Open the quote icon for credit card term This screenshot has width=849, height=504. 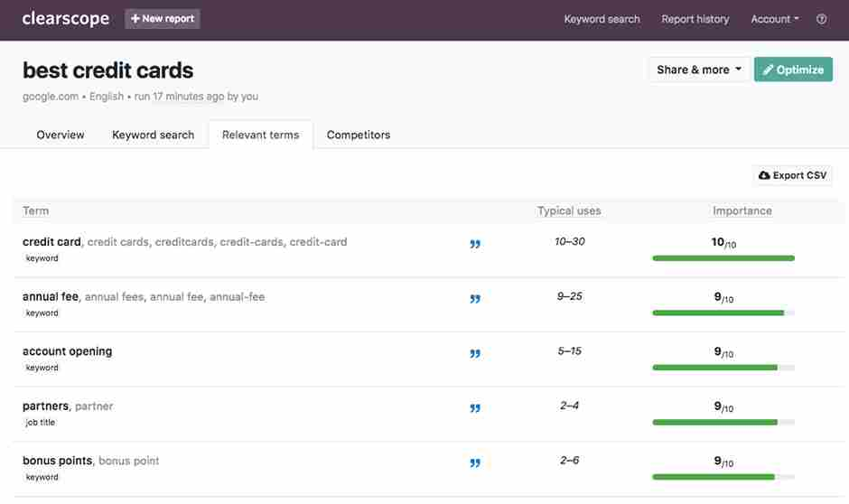tap(475, 244)
